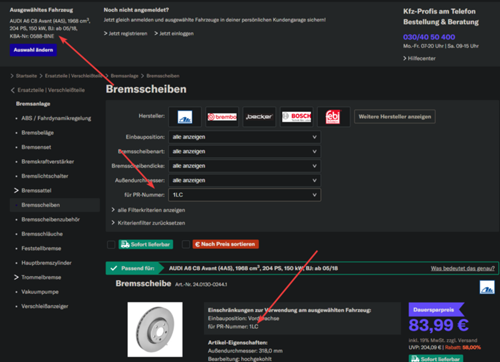Screen dimensions: 500x362
Task: Click the Auswahl ändern button
Action: tap(33, 50)
